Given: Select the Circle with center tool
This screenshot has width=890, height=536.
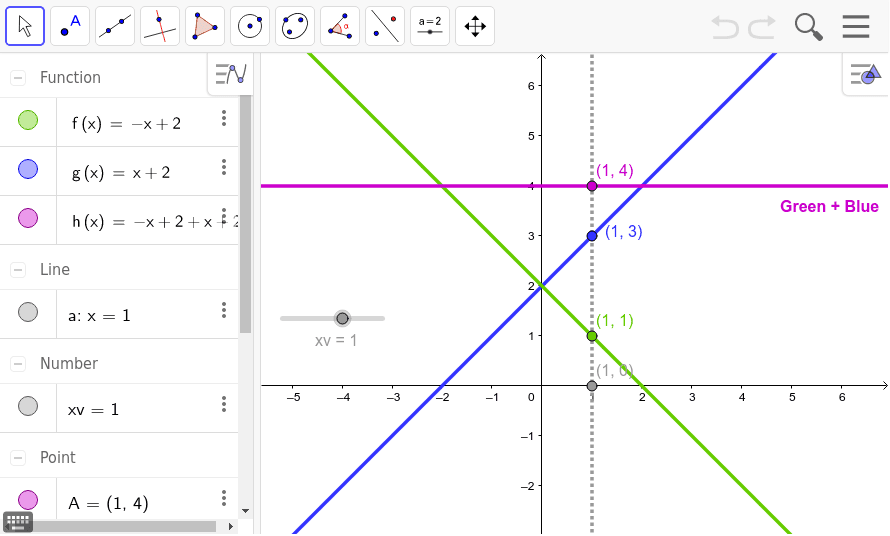Looking at the screenshot, I should click(x=250, y=26).
